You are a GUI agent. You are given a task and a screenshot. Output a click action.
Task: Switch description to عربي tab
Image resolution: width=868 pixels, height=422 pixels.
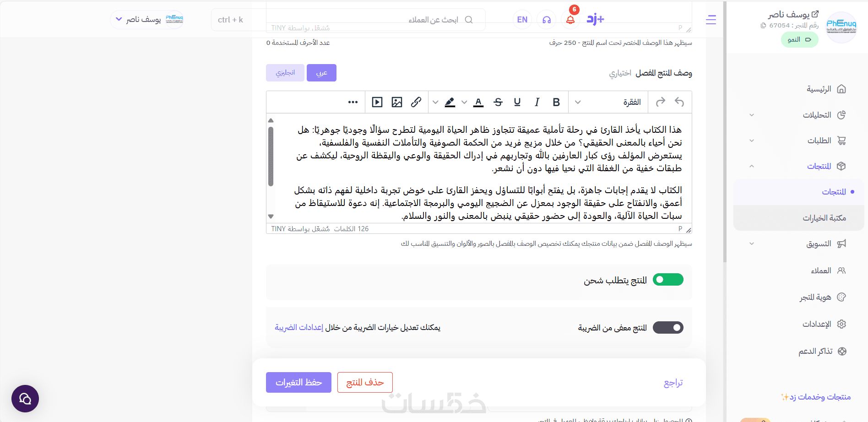click(x=321, y=73)
